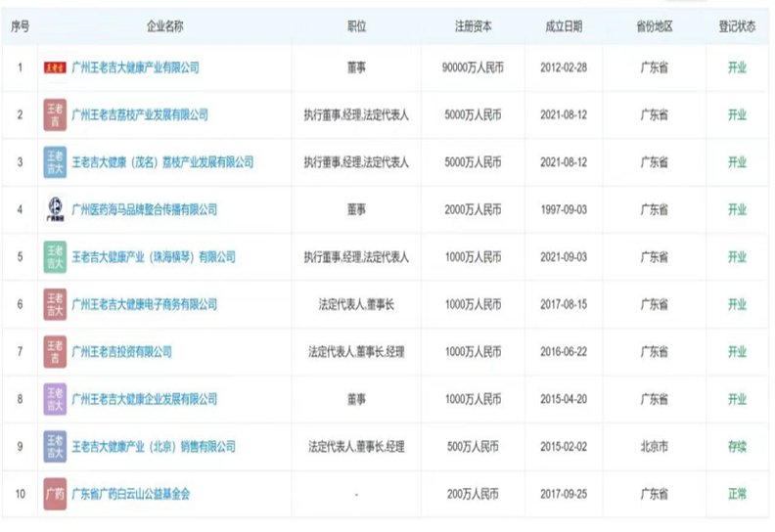775x532 pixels.
Task: Select the date 2012-02-28
Action: [x=564, y=67]
